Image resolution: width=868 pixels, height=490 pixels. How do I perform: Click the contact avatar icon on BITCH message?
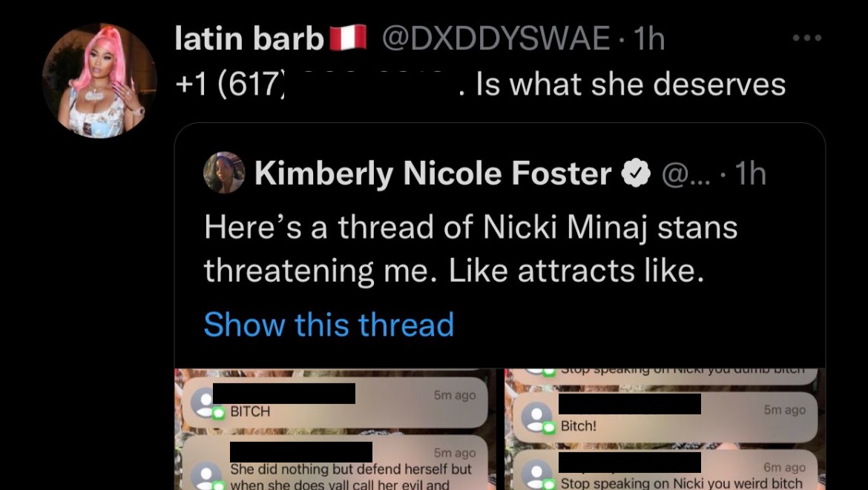206,403
